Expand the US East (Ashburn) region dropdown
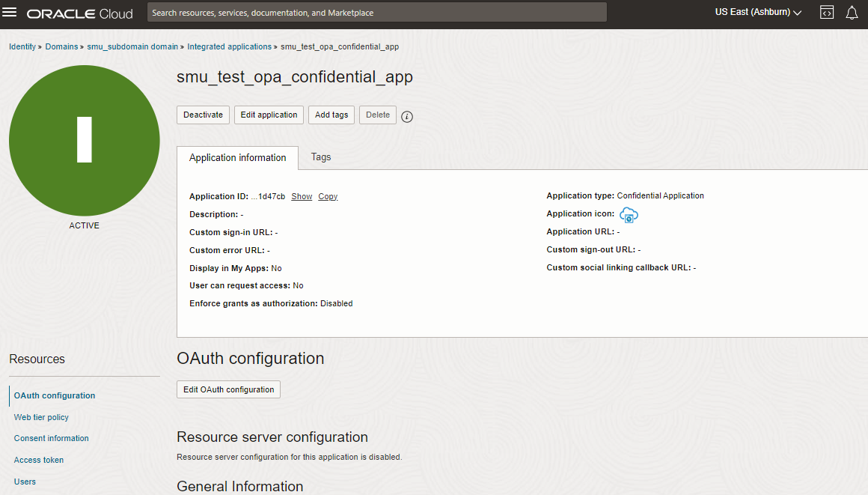 click(758, 13)
